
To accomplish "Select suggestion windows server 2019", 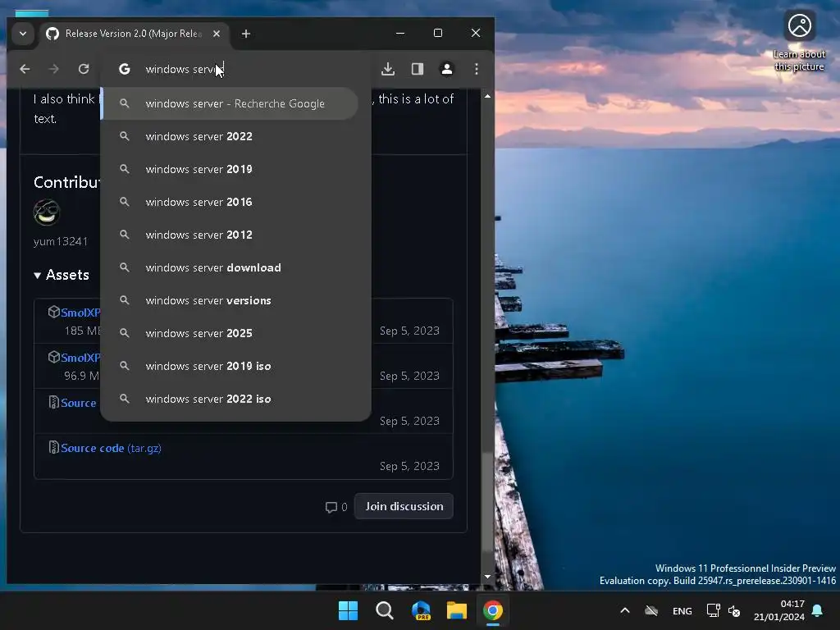I will [231, 169].
